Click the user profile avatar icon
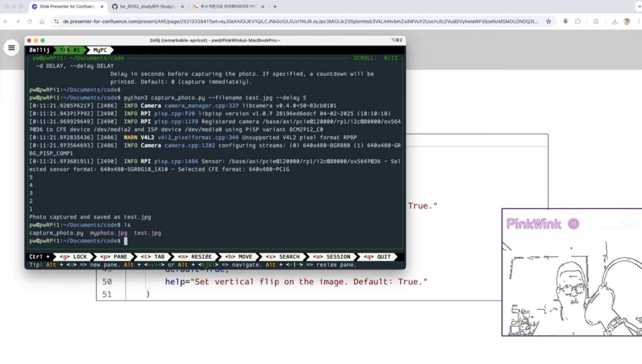The width and height of the screenshot is (642, 364). pyautogui.click(x=627, y=21)
